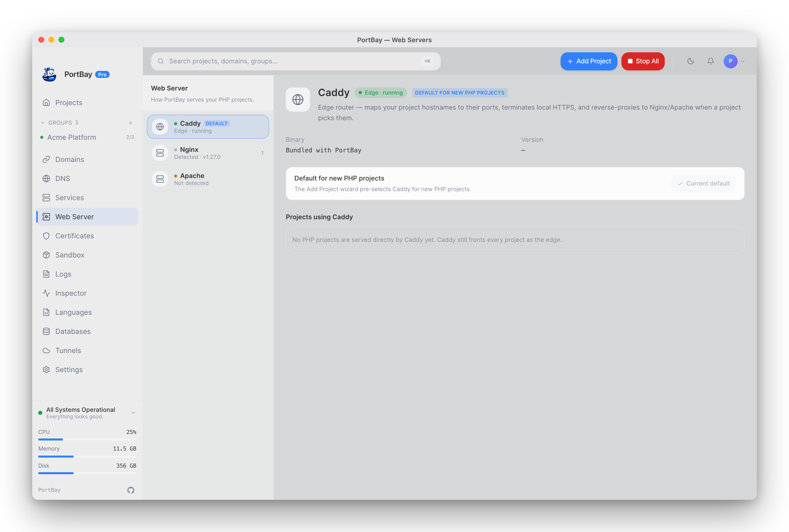Click the DNS globe icon in sidebar
This screenshot has width=789, height=532.
(x=47, y=179)
